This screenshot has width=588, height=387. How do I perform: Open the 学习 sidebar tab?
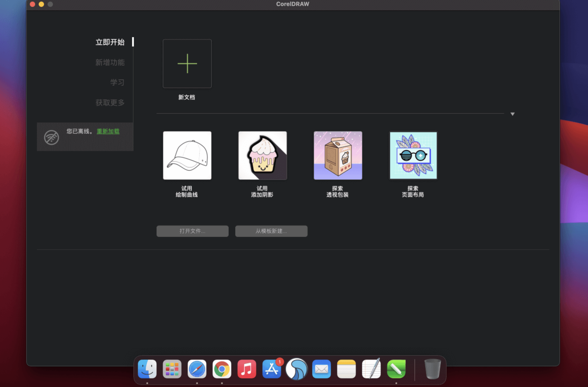pyautogui.click(x=117, y=82)
